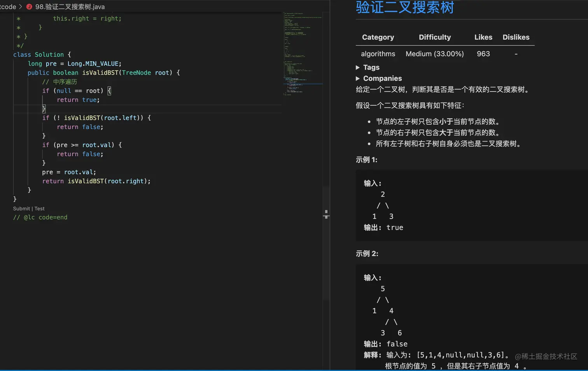Click the Submit code lens link
The image size is (588, 371).
click(x=21, y=209)
